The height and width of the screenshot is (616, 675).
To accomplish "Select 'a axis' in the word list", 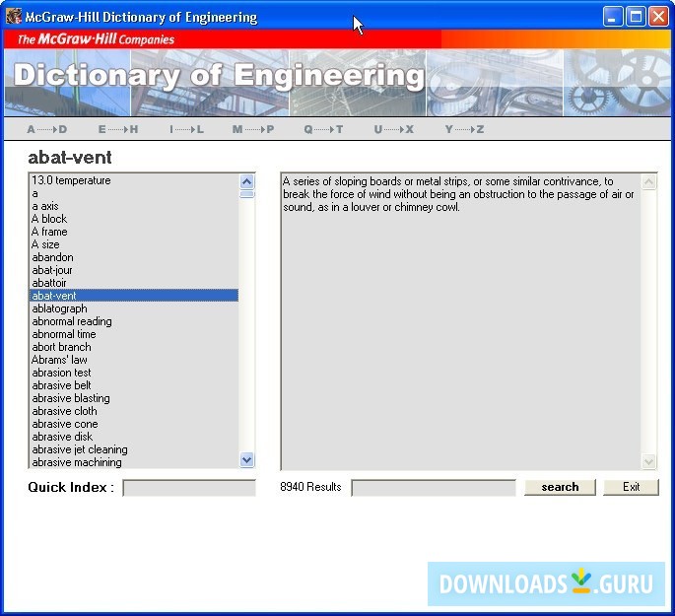I will click(x=134, y=206).
